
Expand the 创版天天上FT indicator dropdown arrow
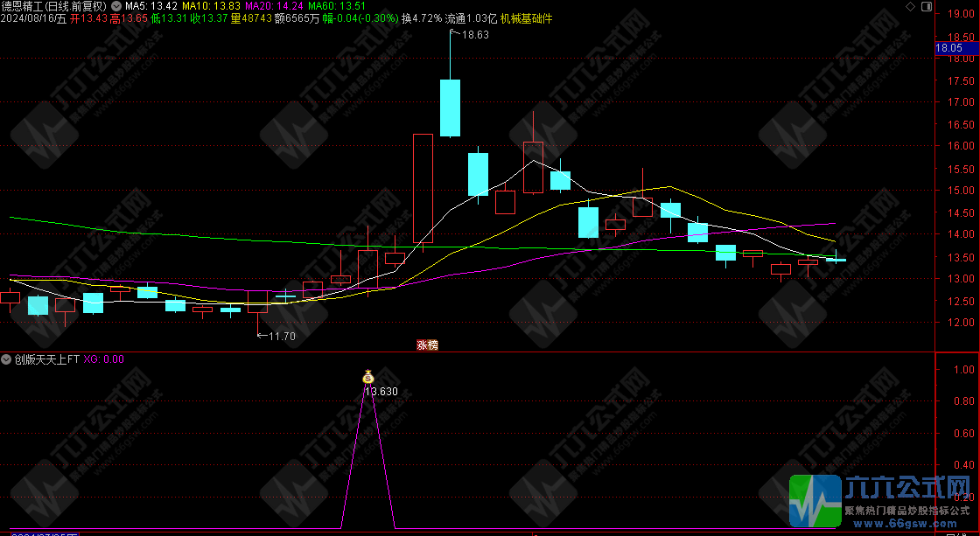[x=6, y=359]
